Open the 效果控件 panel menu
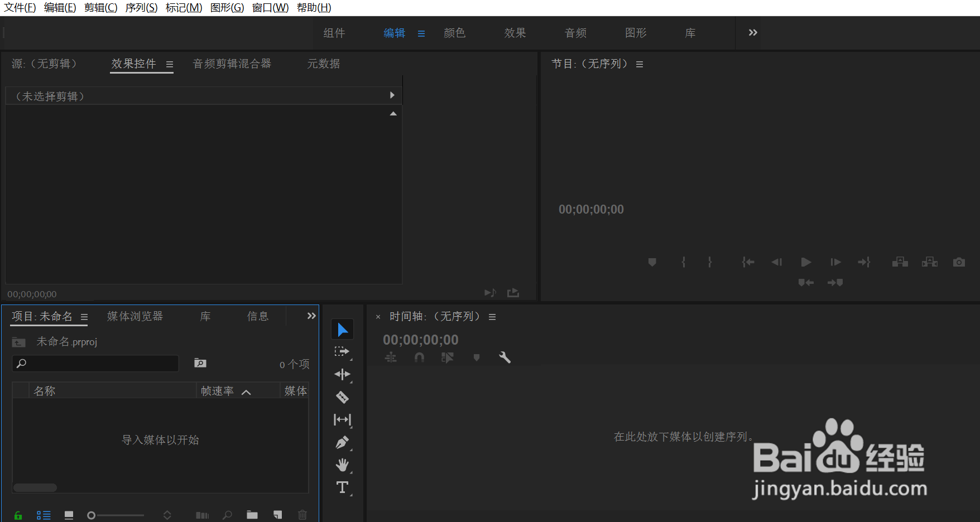 pyautogui.click(x=170, y=65)
